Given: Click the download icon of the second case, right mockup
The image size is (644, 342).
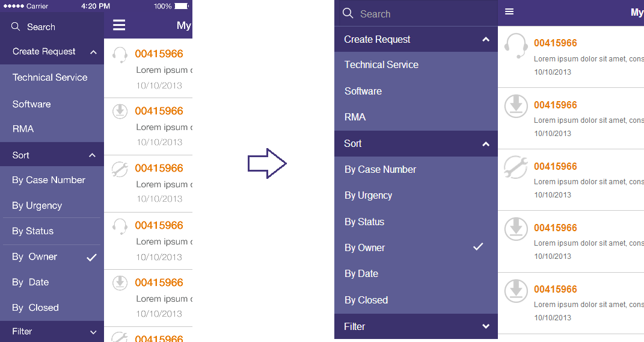Looking at the screenshot, I should 517,106.
